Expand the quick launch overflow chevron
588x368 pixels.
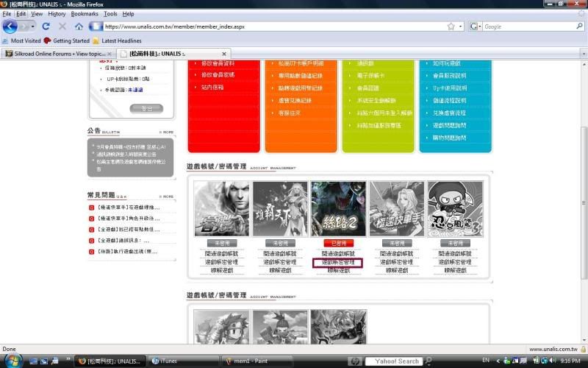[68, 359]
